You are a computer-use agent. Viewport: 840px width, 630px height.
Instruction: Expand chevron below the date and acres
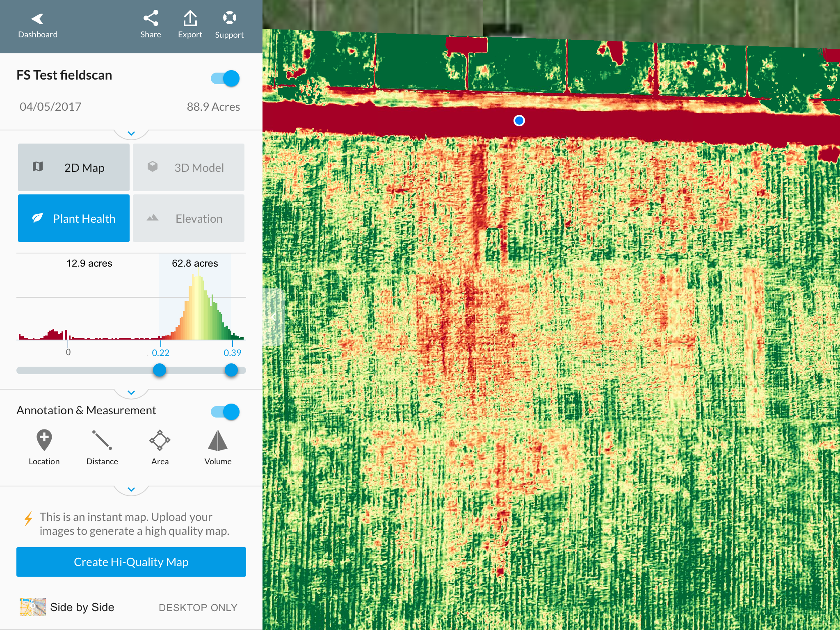tap(131, 134)
